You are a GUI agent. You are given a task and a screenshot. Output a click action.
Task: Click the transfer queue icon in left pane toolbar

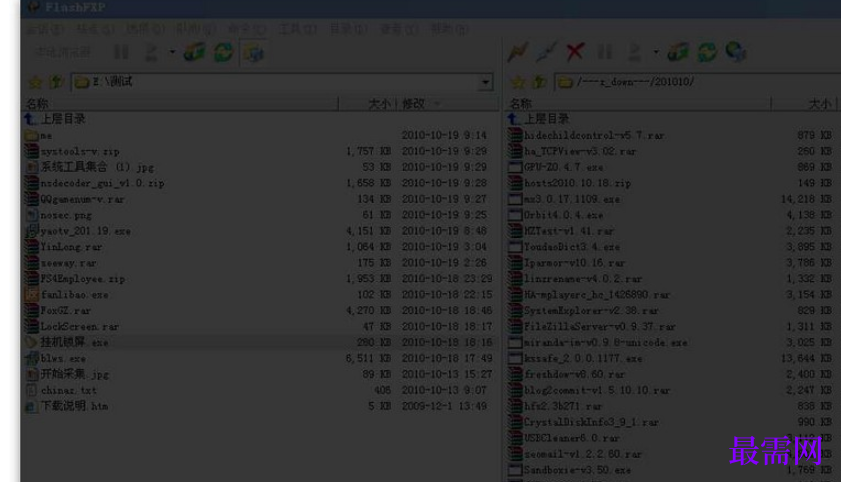pyautogui.click(x=194, y=52)
